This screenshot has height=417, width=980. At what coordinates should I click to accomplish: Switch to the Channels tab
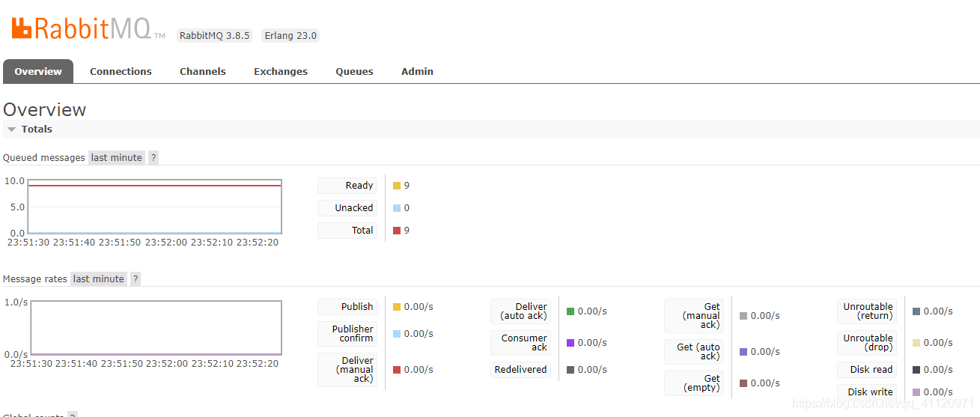tap(203, 71)
